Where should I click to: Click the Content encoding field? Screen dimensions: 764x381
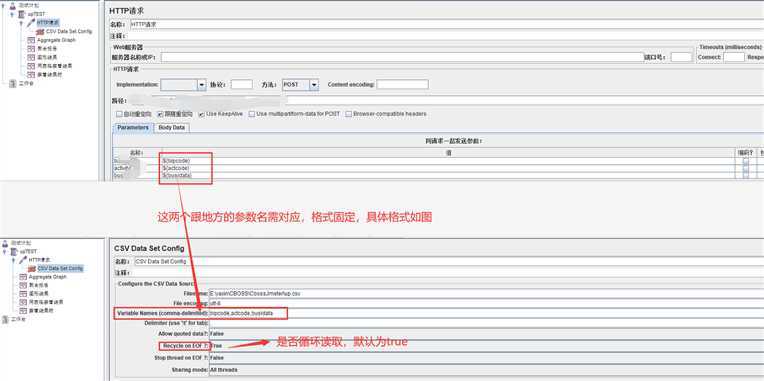click(402, 85)
